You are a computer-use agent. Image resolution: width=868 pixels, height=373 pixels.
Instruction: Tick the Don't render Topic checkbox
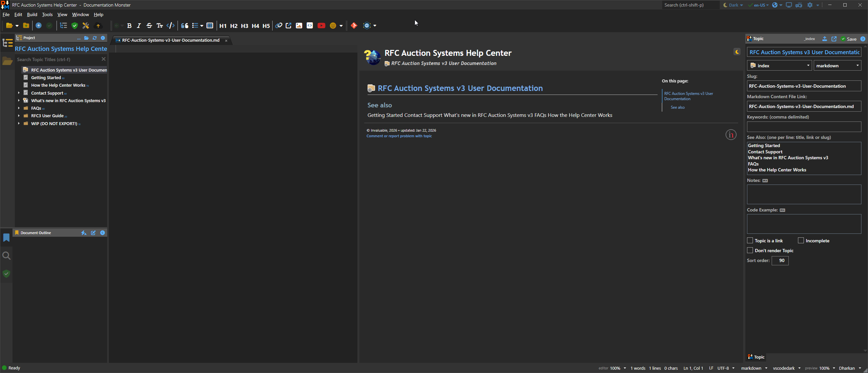[750, 250]
